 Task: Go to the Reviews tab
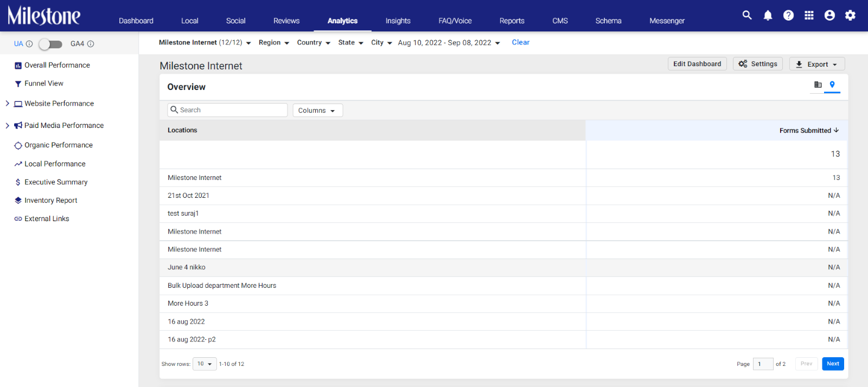[x=286, y=21]
